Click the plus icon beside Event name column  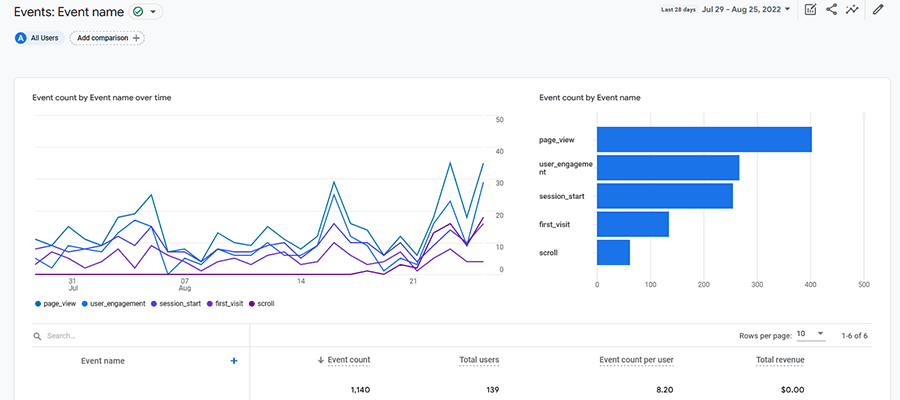pyautogui.click(x=234, y=360)
